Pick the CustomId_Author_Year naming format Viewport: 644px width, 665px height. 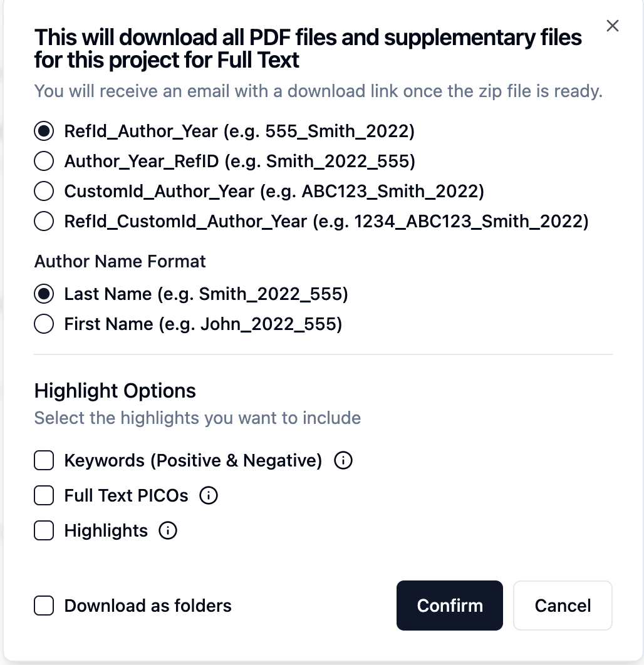(x=44, y=192)
